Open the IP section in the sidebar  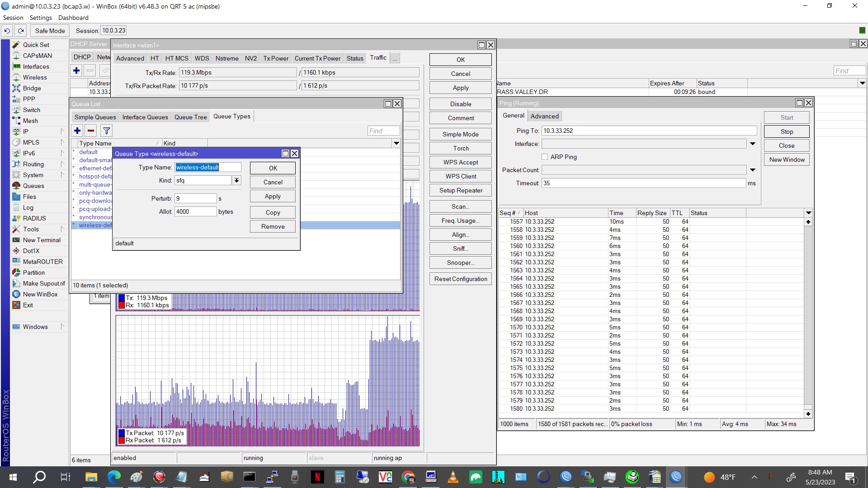tap(27, 131)
